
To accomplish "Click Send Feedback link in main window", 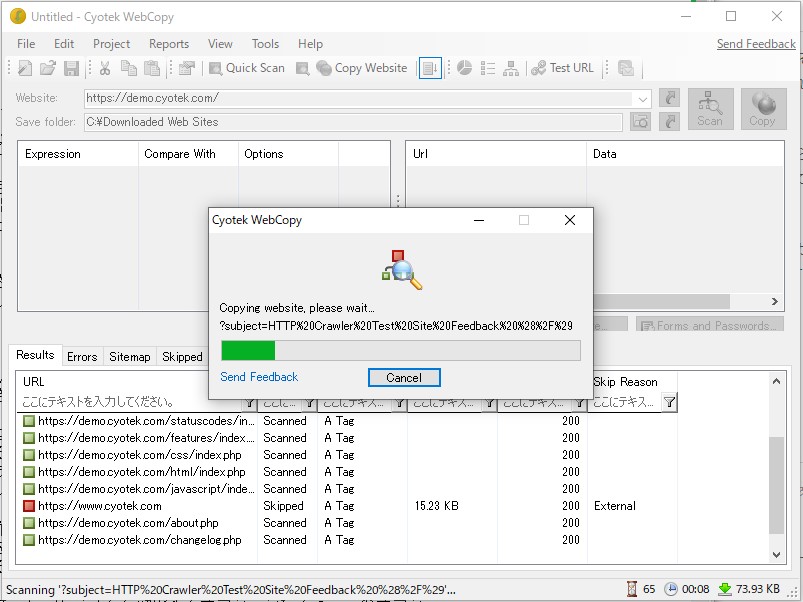I will 756,44.
